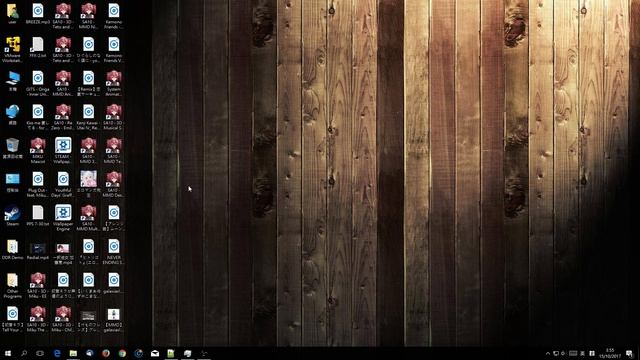Open the Action Center notifications

point(629,353)
